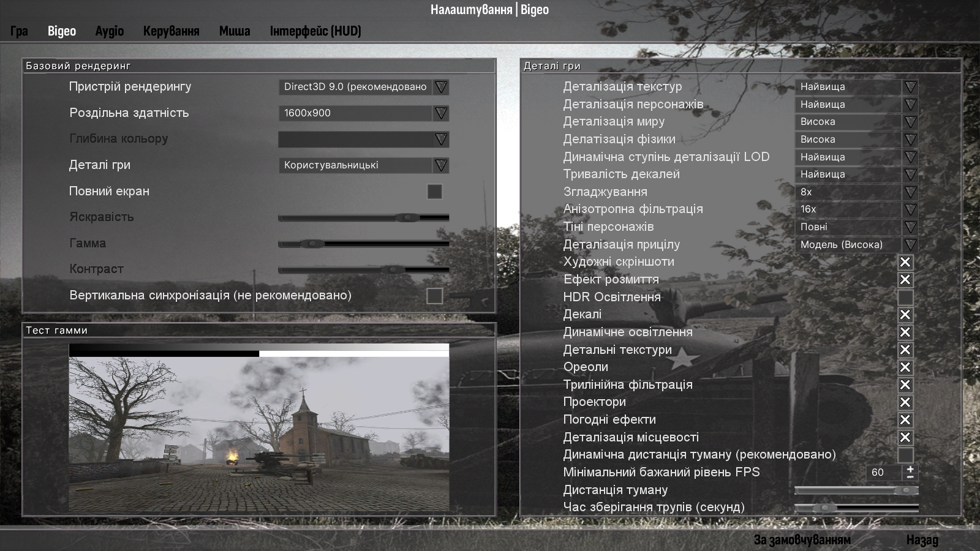Screen dimensions: 980x551
Task: Open the Деталізація текстур dropdown
Action: [x=857, y=87]
